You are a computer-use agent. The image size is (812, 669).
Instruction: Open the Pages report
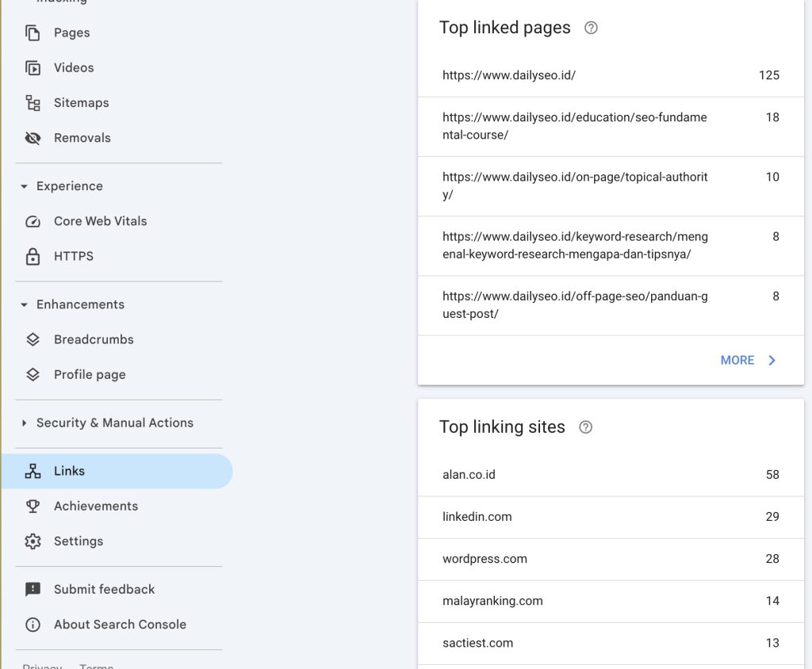point(117,32)
